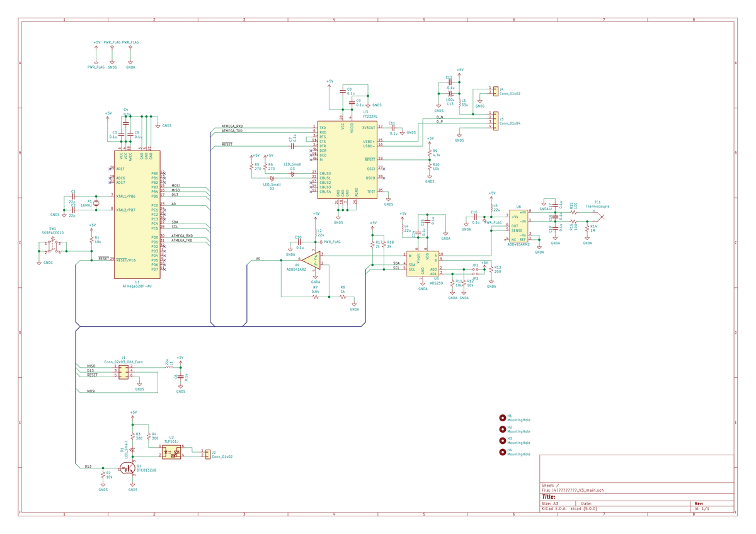The image size is (756, 534).
Task: Select the J1 Conn_02x03_Odd_Even header symbol
Action: pos(124,373)
